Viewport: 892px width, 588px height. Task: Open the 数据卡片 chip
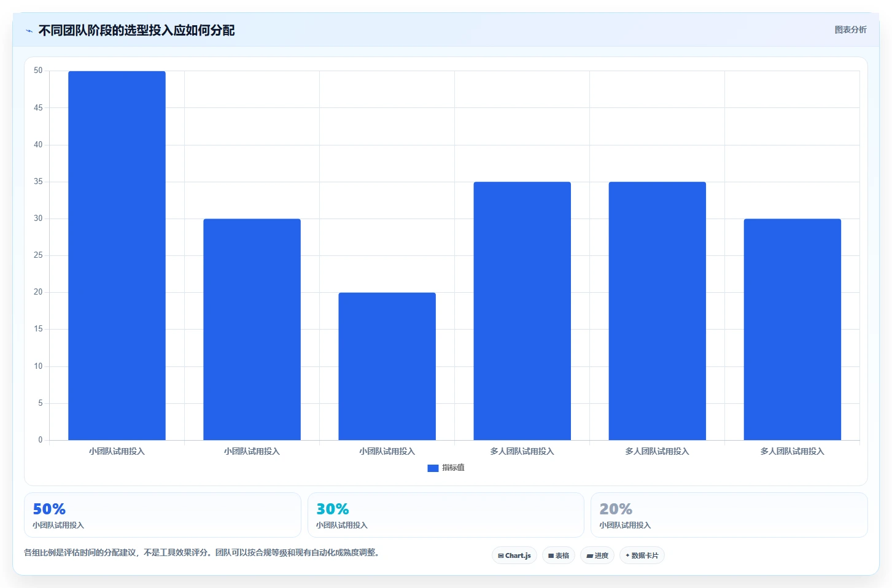(x=642, y=555)
